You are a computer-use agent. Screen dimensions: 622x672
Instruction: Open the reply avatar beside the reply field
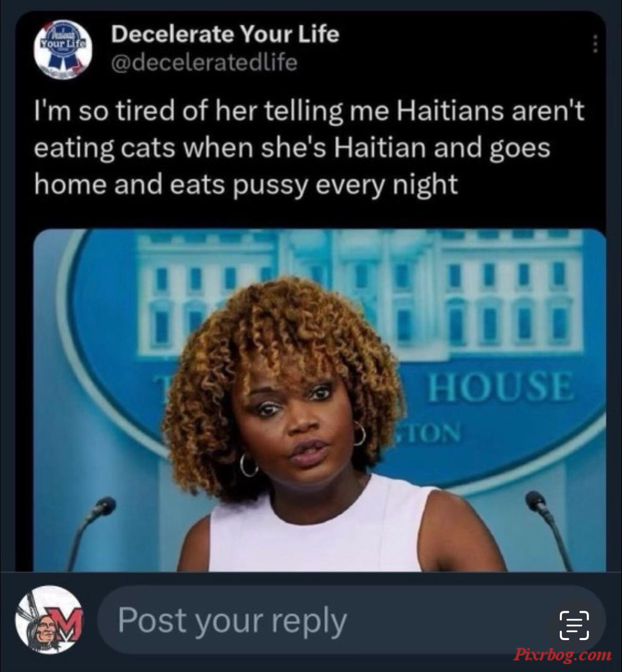tap(48, 620)
